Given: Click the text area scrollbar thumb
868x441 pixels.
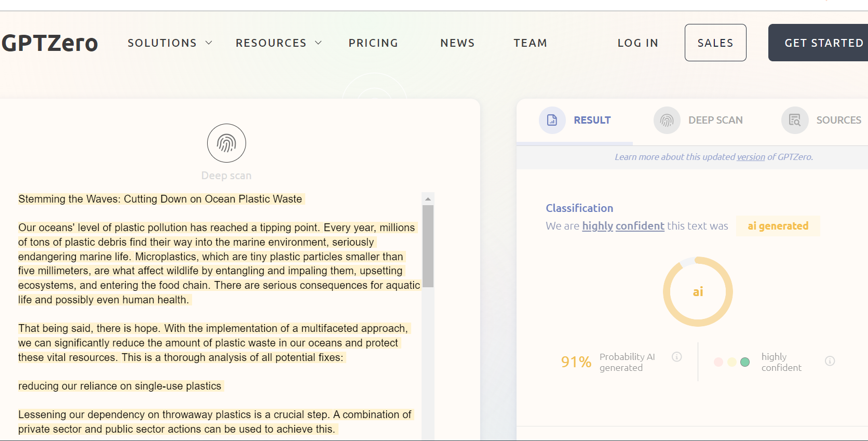Looking at the screenshot, I should [x=428, y=246].
